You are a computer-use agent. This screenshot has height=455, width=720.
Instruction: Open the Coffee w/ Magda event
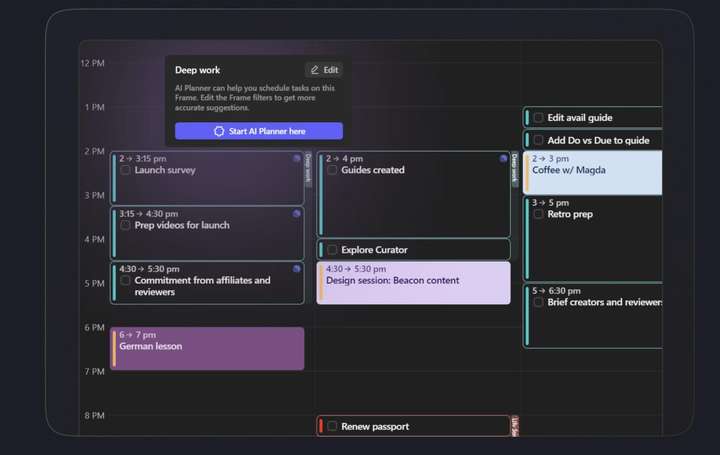tap(593, 173)
